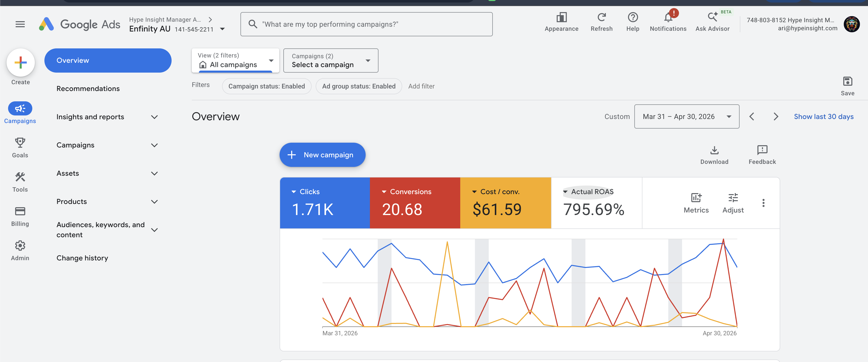Open Tools wrench icon

coord(20,177)
